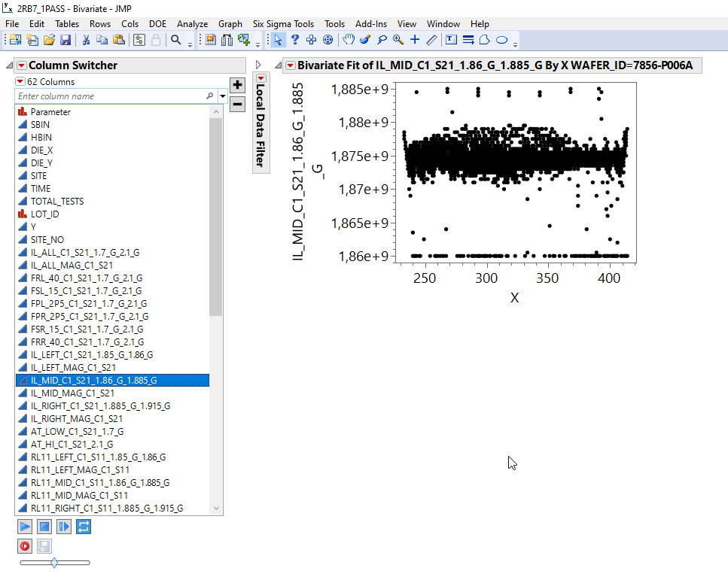
Task: Click the play button in Column Switcher
Action: pos(24,527)
